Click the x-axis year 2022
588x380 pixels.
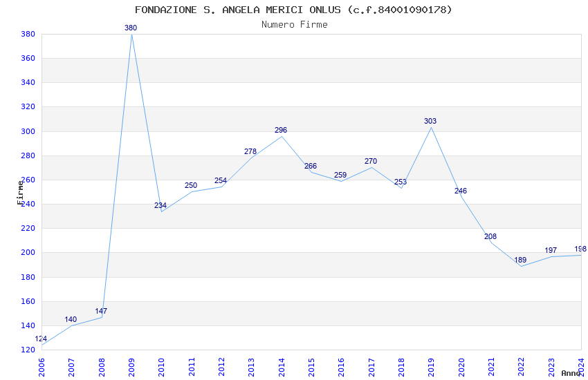click(522, 368)
